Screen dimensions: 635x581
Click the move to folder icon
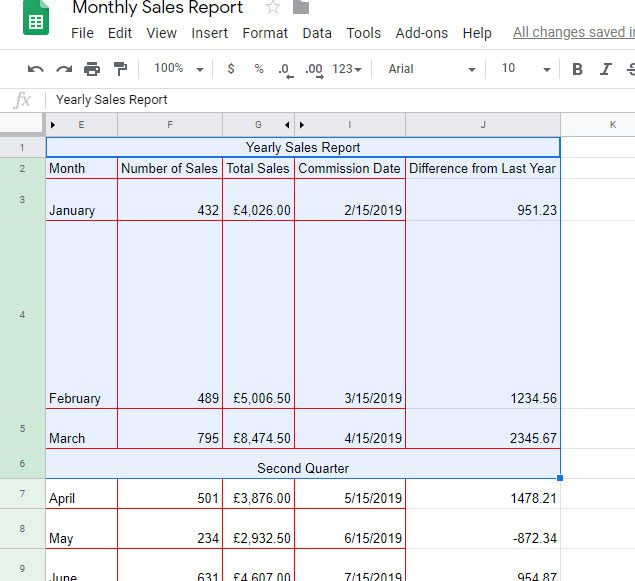click(300, 8)
